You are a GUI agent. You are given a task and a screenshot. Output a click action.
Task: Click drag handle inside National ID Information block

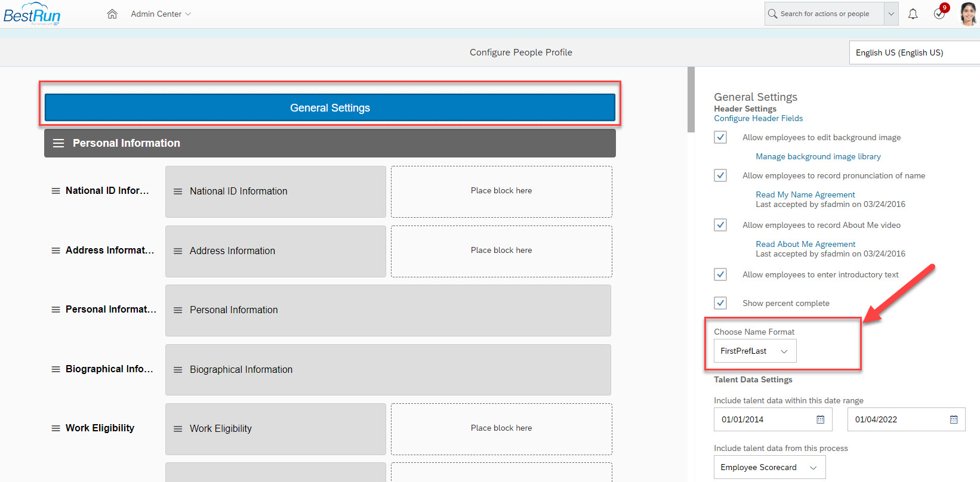tap(178, 191)
